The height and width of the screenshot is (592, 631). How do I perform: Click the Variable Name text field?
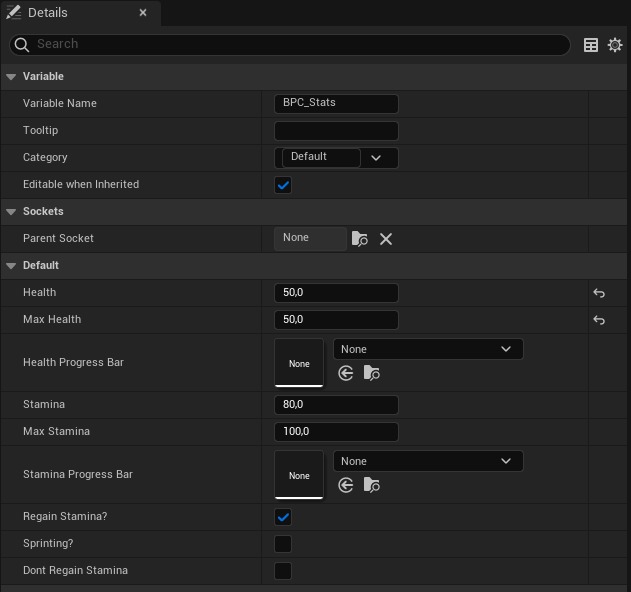(336, 104)
